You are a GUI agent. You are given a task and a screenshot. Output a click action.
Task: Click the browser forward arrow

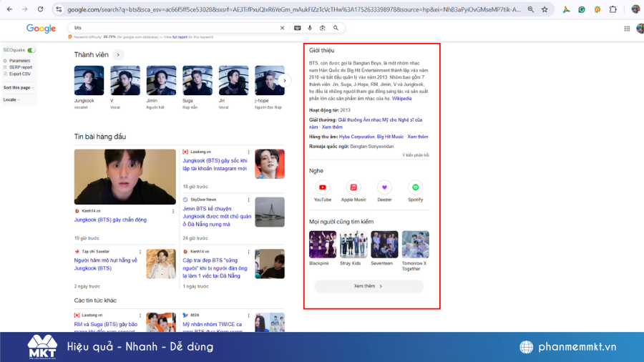[x=24, y=9]
